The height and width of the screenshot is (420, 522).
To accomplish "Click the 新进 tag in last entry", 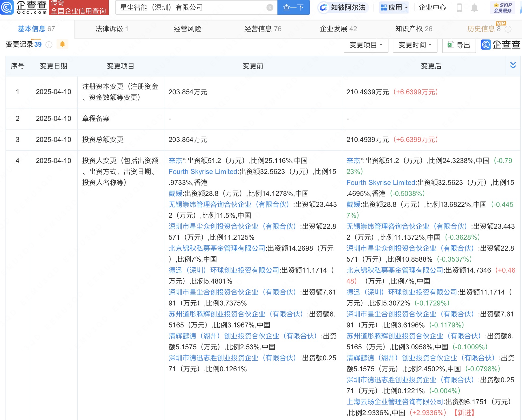I will [464, 413].
